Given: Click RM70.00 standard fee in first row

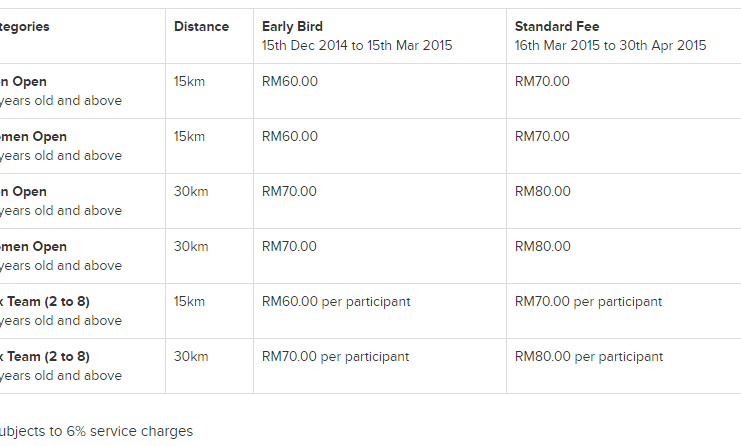Looking at the screenshot, I should tap(542, 81).
